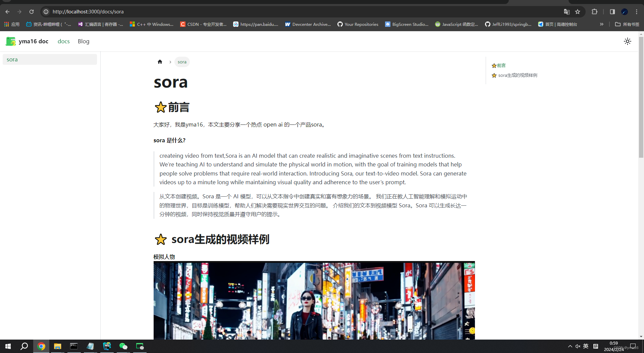
Task: Switch input method from 英 to Chinese
Action: [x=586, y=346]
